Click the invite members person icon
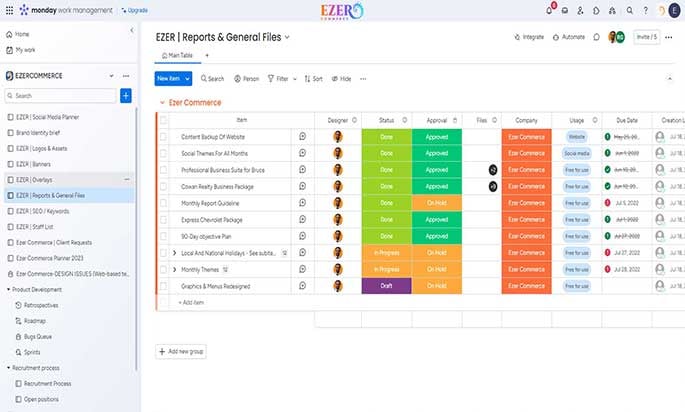Image resolution: width=685 pixels, height=412 pixels. click(580, 10)
